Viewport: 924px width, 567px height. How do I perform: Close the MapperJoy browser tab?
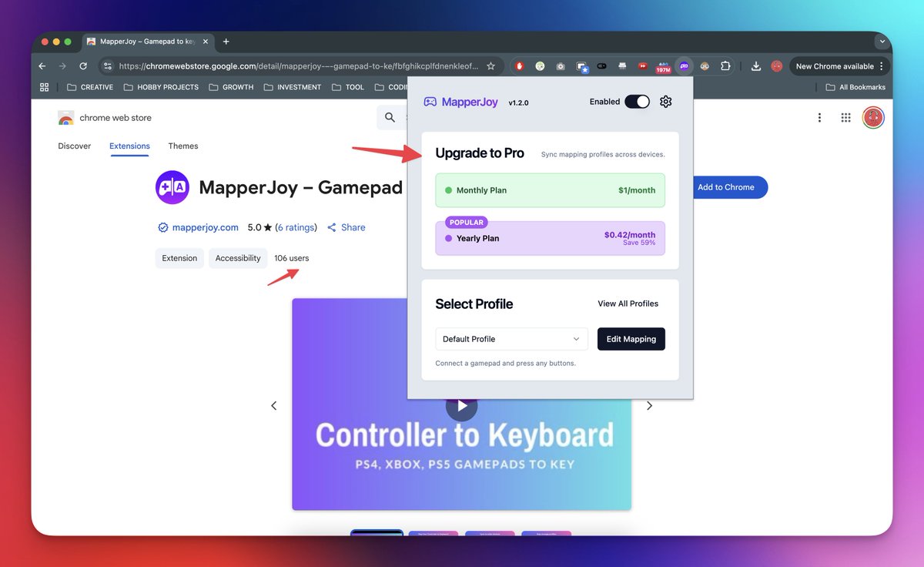point(204,42)
